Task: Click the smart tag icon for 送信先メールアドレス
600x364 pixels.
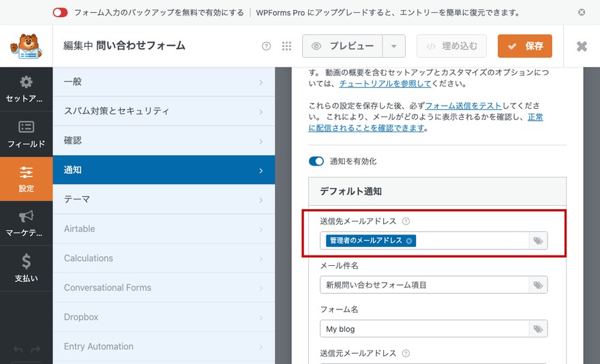Action: click(538, 241)
